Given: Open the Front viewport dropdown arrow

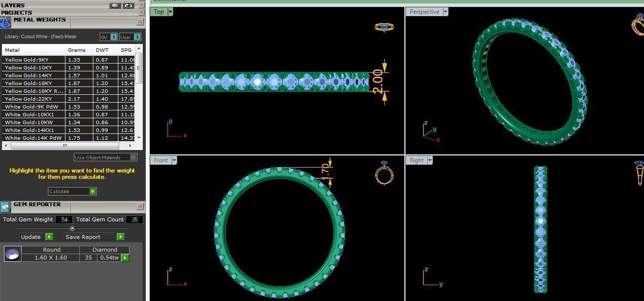Looking at the screenshot, I should click(174, 160).
